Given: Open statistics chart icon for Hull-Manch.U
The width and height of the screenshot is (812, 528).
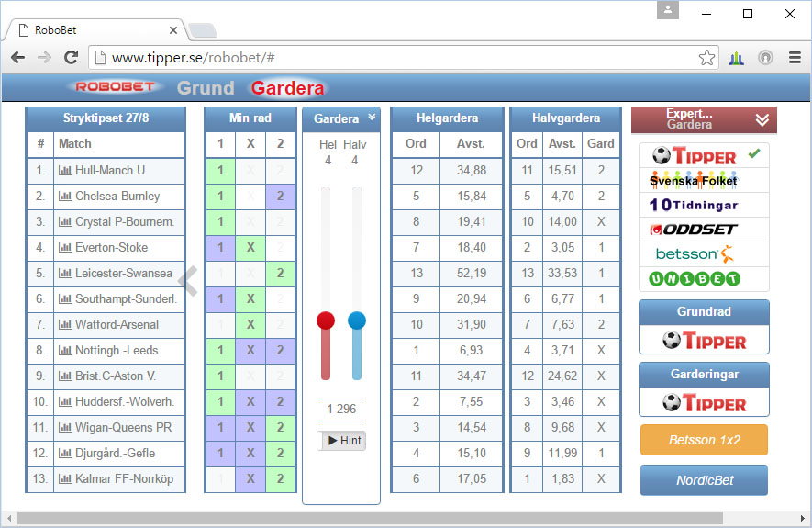Looking at the screenshot, I should (65, 171).
